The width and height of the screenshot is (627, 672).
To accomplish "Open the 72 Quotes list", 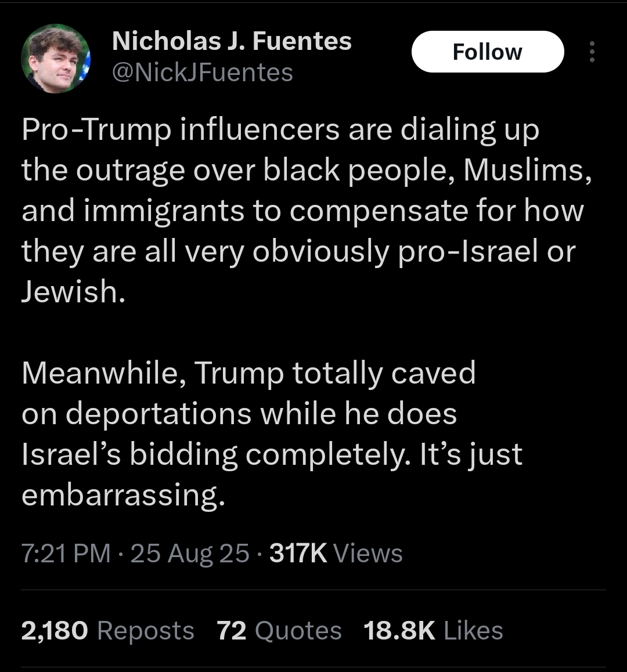I will (279, 631).
